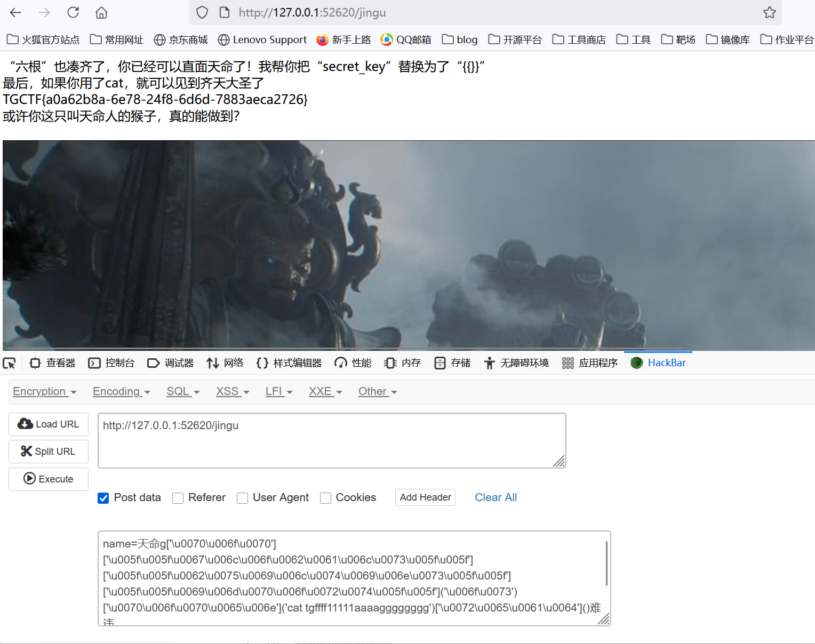Viewport: 815px width, 644px height.
Task: Open the 内存 memory tab
Action: pyautogui.click(x=402, y=363)
